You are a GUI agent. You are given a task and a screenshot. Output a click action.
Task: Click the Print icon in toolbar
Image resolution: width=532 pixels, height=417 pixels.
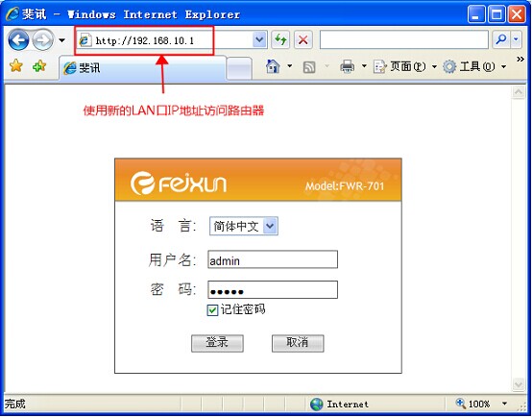pos(347,66)
